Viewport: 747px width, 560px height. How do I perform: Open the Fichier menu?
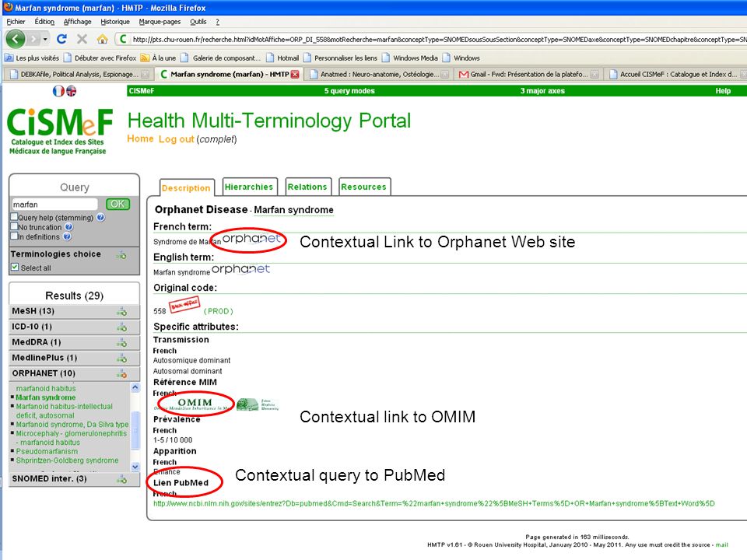click(x=16, y=22)
